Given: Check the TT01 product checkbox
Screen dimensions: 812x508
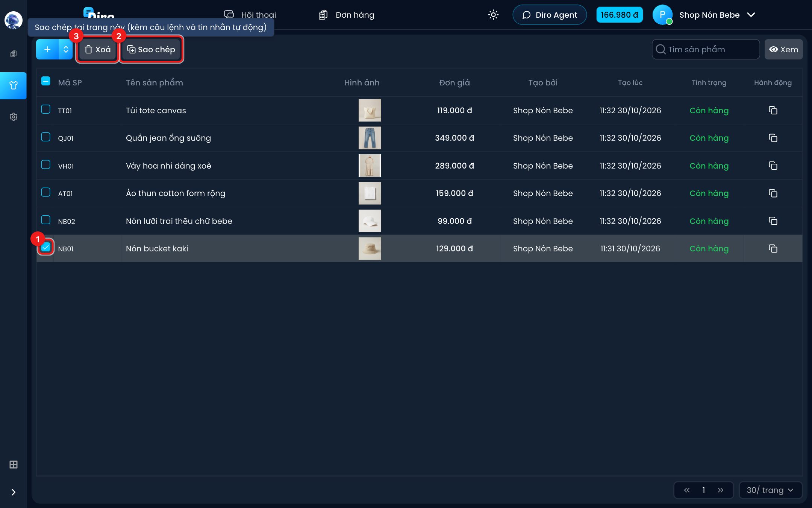Looking at the screenshot, I should (45, 109).
